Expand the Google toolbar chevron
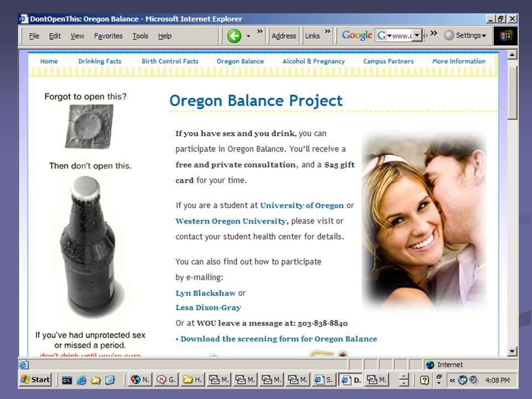532x399 pixels. tap(433, 33)
